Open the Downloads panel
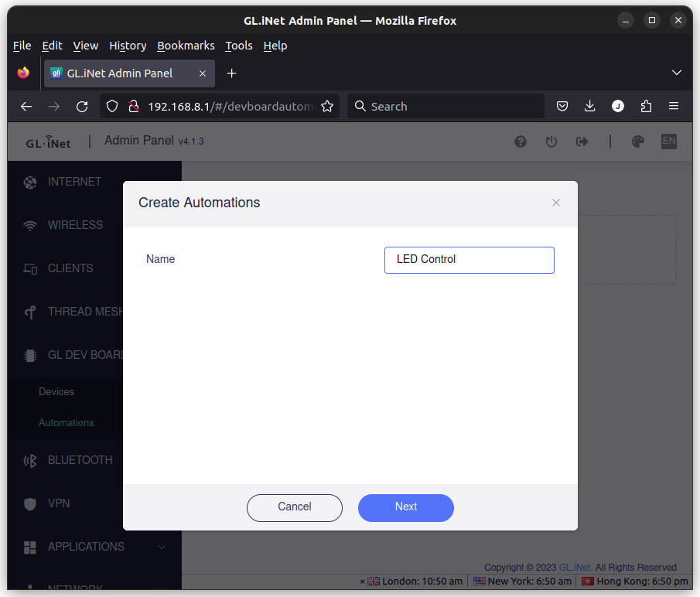700x597 pixels. 589,106
